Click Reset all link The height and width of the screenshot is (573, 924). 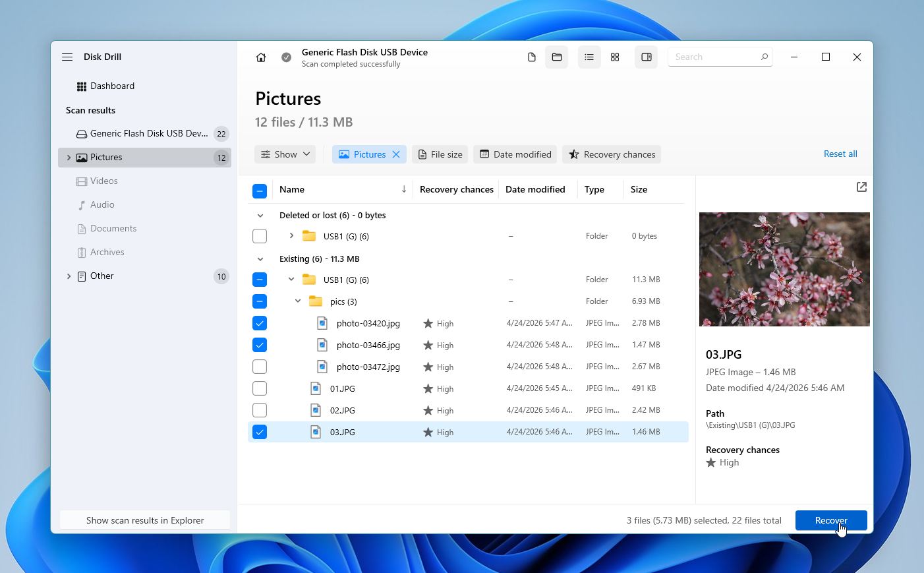click(x=840, y=154)
